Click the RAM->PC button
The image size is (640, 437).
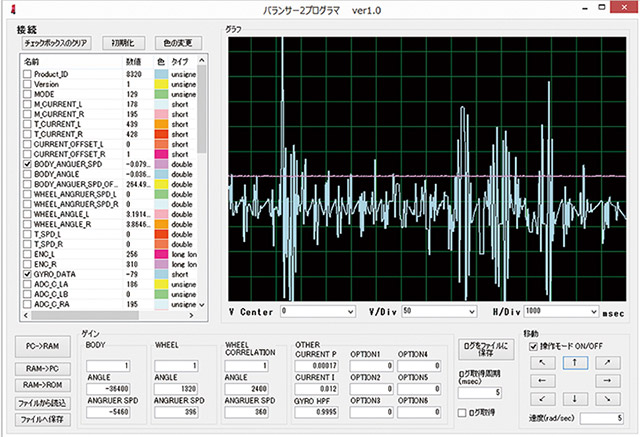(x=42, y=369)
